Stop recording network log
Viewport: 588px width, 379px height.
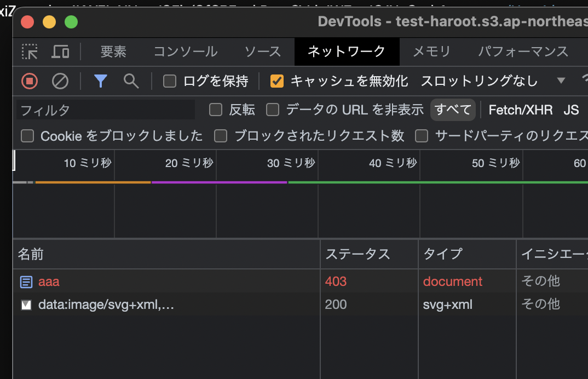tap(30, 81)
